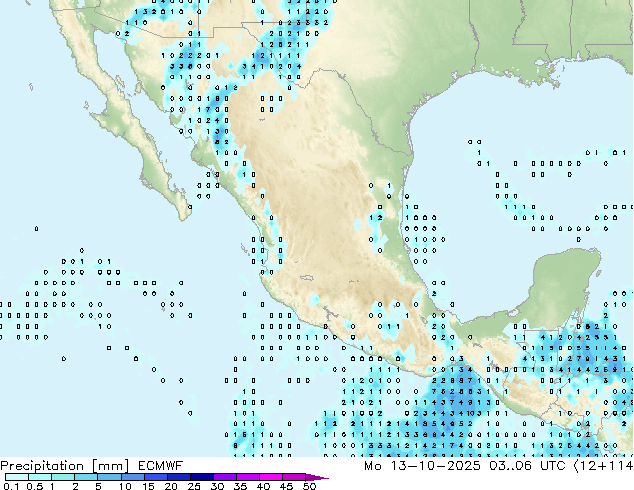Click the '(12+114' forecast run text
This screenshot has width=634, height=490.
603,466
